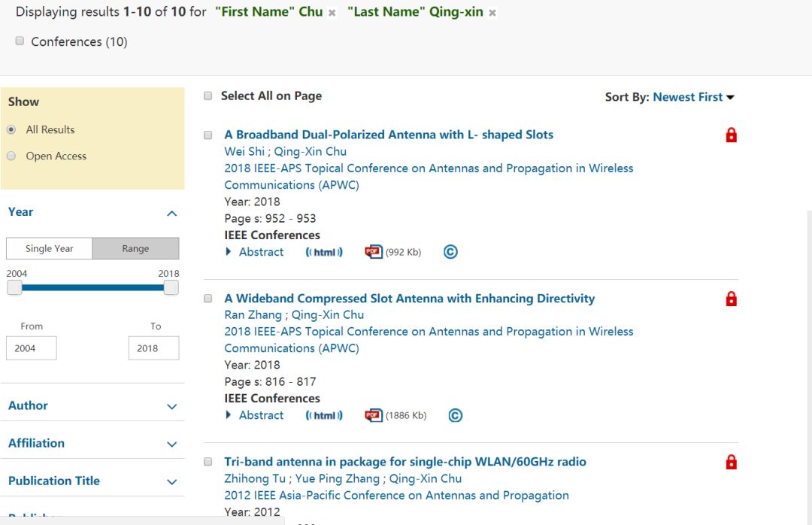The image size is (812, 525).
Task: Remove the "Last Name" Qing-xin filter
Action: click(x=492, y=13)
